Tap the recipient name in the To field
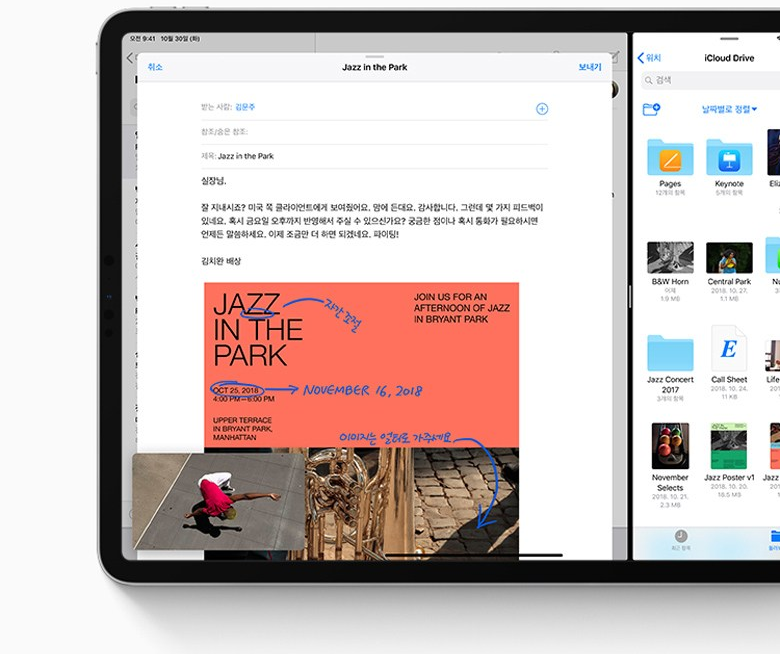The width and height of the screenshot is (780, 654). pos(245,107)
